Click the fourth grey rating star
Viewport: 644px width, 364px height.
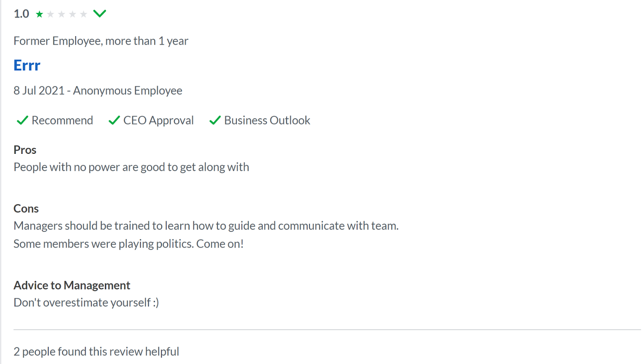(x=72, y=14)
